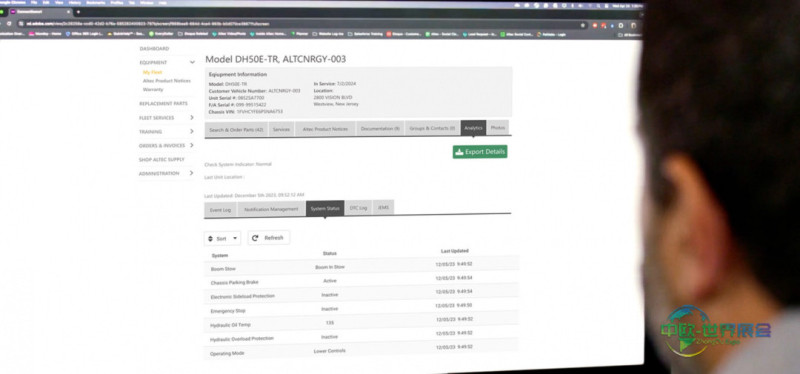Click the 'Lower Controls' status value
The image size is (800, 374).
330,351
